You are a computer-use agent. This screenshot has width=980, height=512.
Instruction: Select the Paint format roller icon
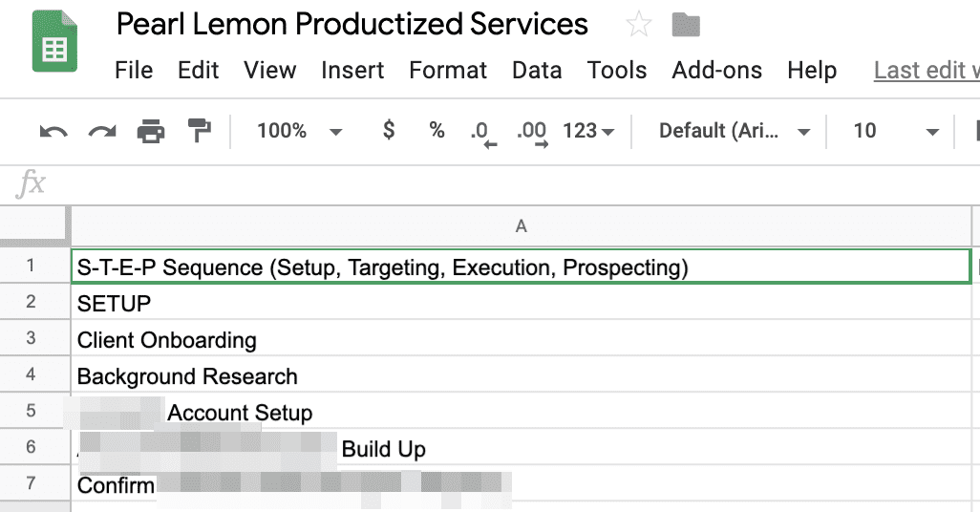coord(200,131)
